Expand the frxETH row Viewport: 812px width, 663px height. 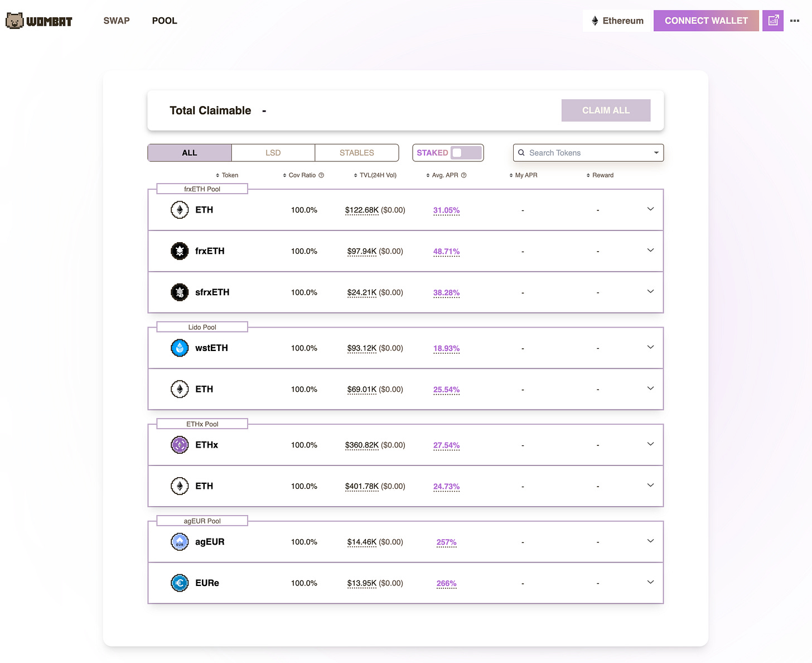point(650,251)
